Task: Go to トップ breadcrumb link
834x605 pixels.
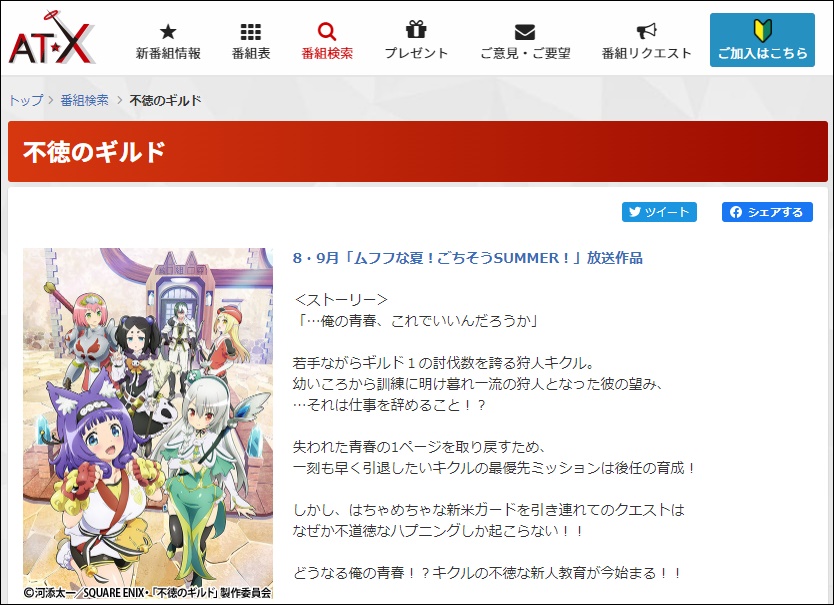Action: pyautogui.click(x=26, y=100)
